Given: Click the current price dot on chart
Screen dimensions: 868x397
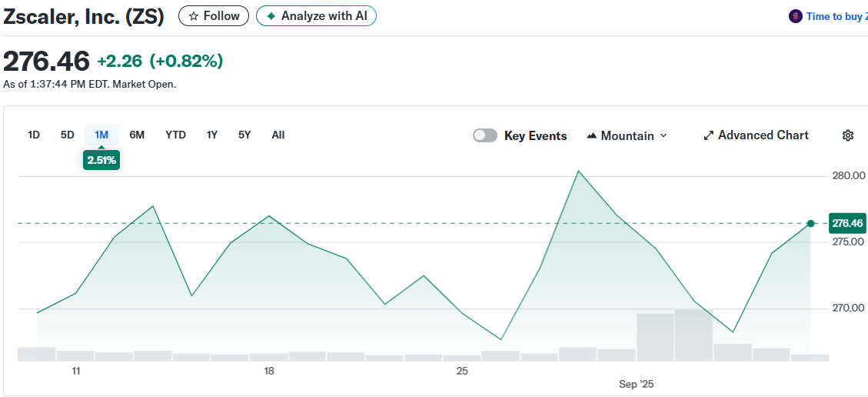Looking at the screenshot, I should 811,223.
